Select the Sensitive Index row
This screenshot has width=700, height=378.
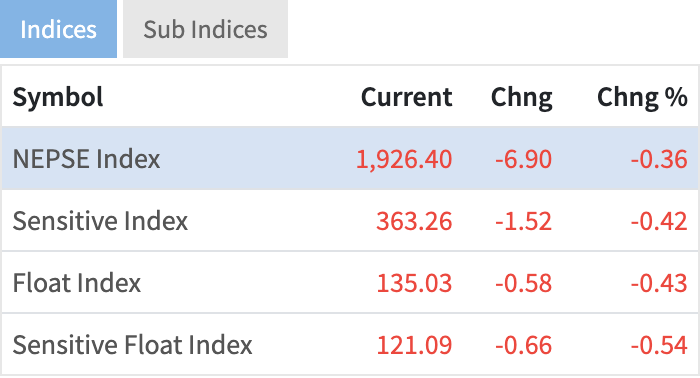(350, 220)
